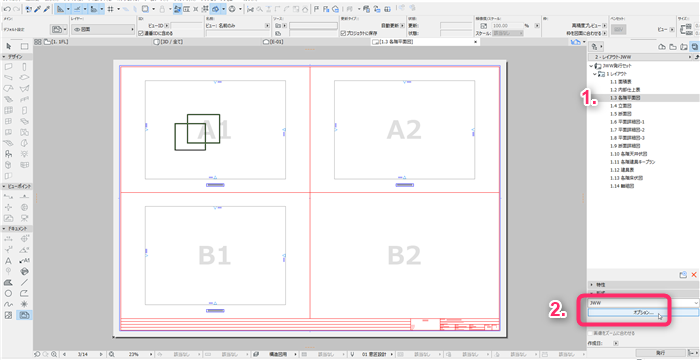This screenshot has width=700, height=360.
Task: Select the Arrow selection tool
Action: coord(8,46)
